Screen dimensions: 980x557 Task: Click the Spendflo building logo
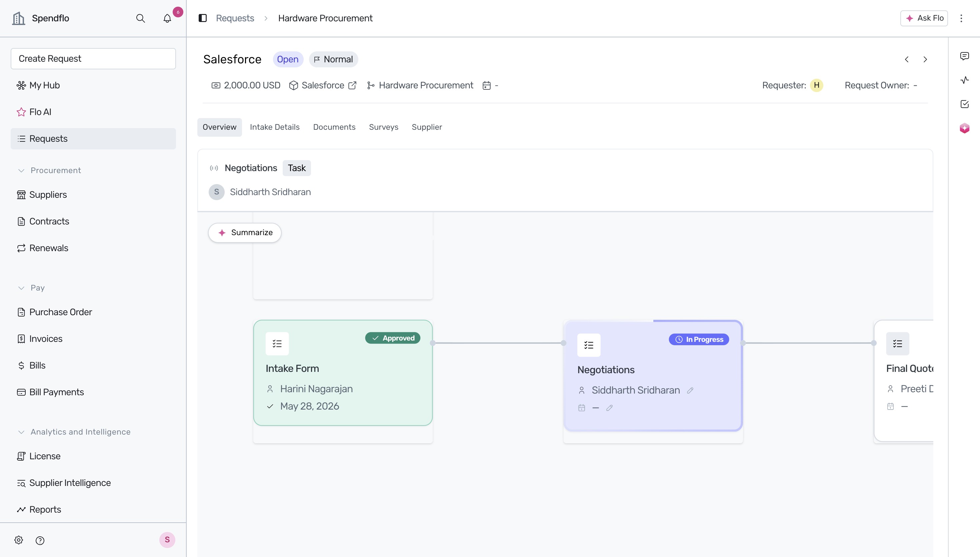pyautogui.click(x=18, y=18)
